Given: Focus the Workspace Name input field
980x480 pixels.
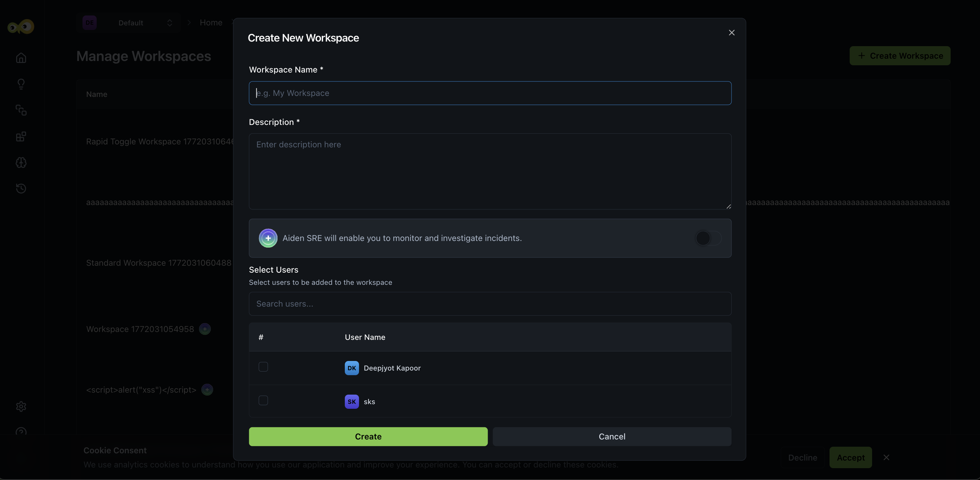Looking at the screenshot, I should [490, 93].
